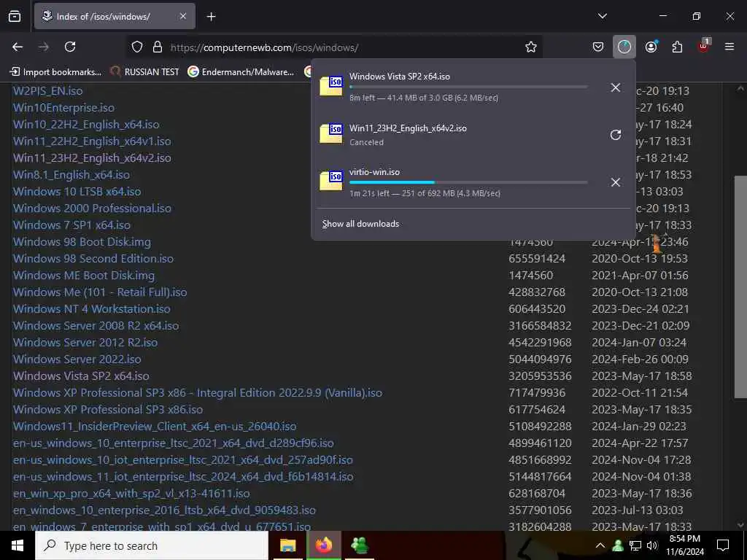Open the Pocket save icon
Image resolution: width=747 pixels, height=560 pixels.
coord(598,47)
